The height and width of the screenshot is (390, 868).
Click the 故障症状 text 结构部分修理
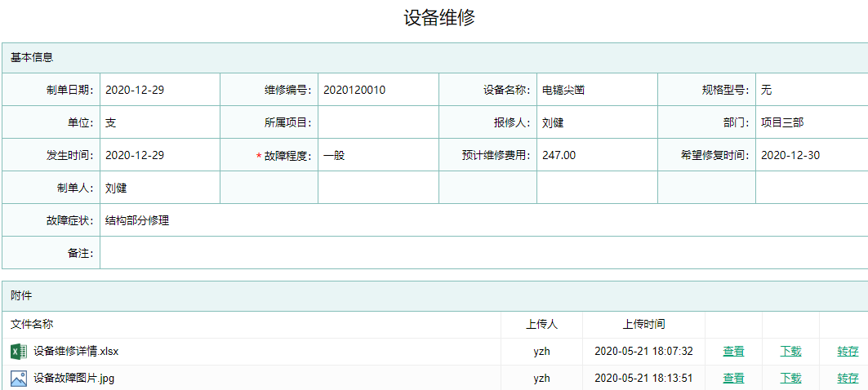tap(137, 221)
